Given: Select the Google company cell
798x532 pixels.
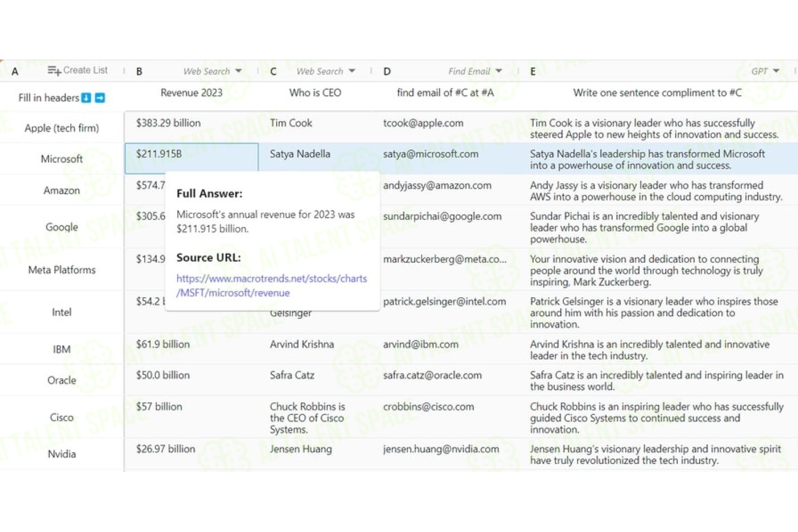Looking at the screenshot, I should pyautogui.click(x=62, y=227).
